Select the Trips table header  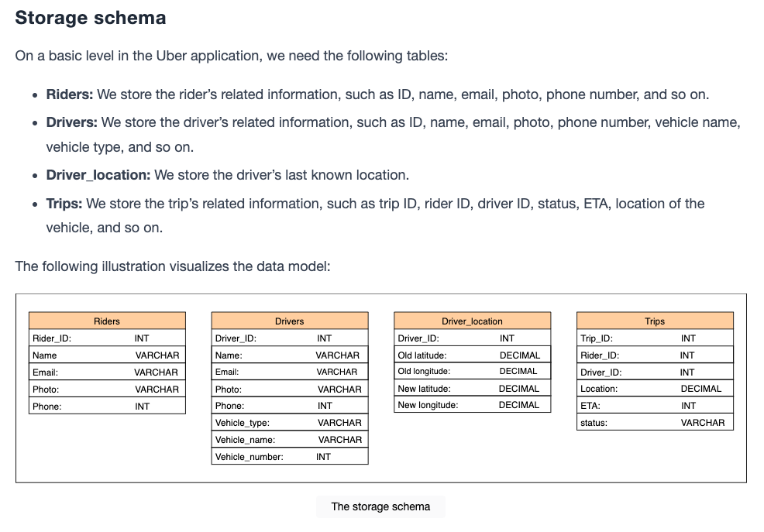(x=655, y=321)
